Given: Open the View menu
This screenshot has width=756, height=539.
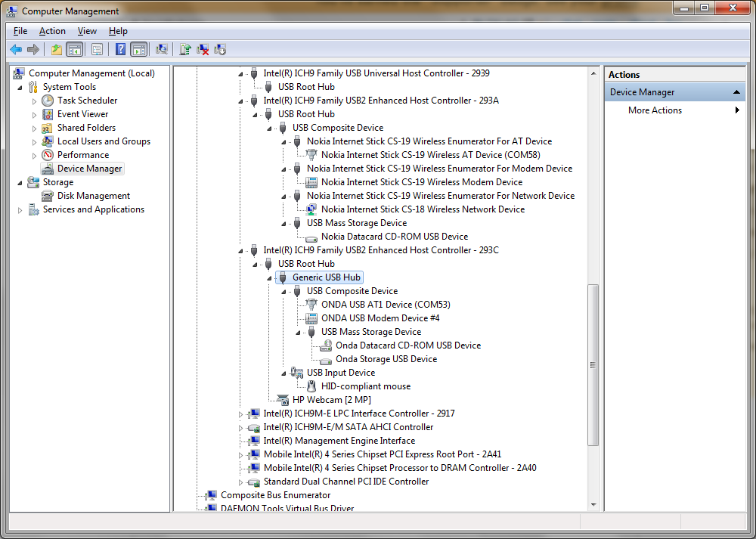Looking at the screenshot, I should click(87, 31).
